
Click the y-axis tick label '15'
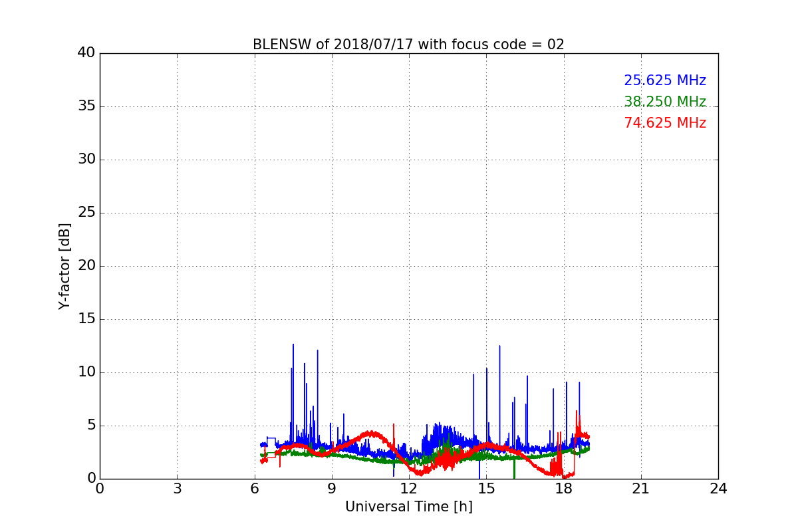pos(86,319)
